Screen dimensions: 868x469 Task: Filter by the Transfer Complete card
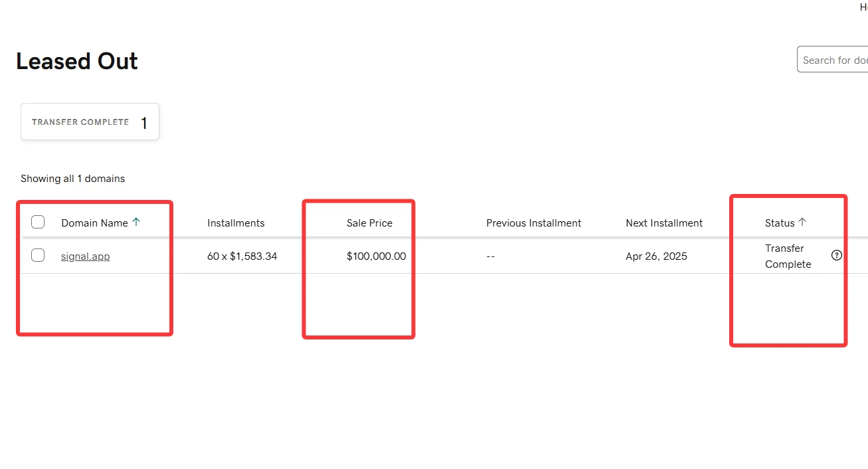click(90, 122)
